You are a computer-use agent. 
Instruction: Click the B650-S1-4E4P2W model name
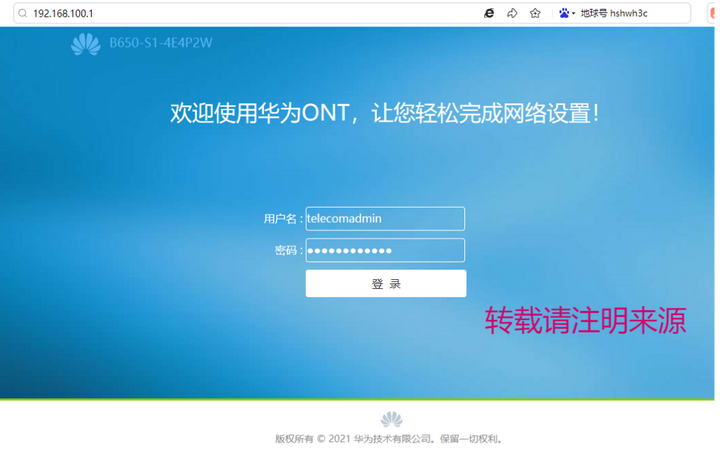tap(161, 43)
